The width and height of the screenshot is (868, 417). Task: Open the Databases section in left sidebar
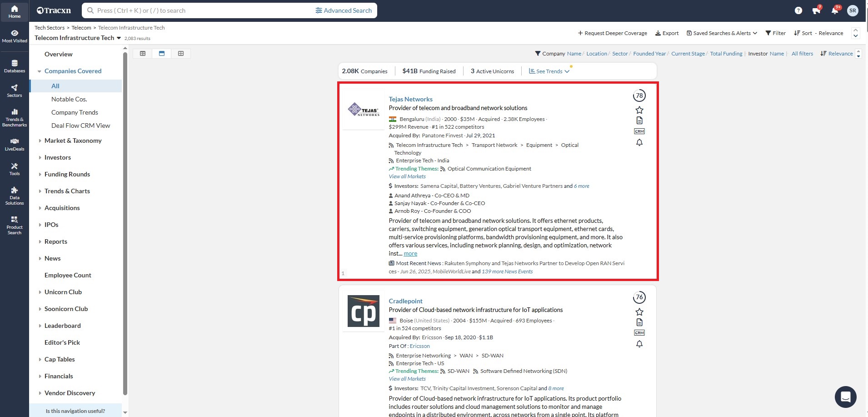point(15,66)
